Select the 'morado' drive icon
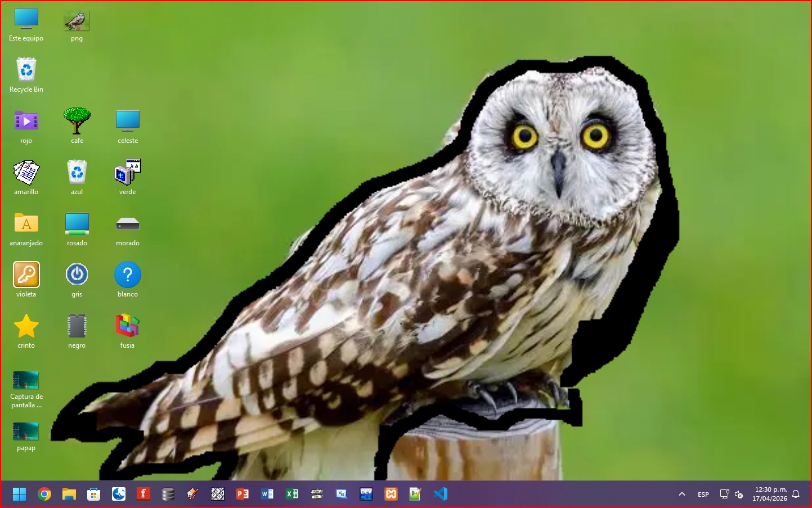The image size is (812, 508). (x=128, y=224)
